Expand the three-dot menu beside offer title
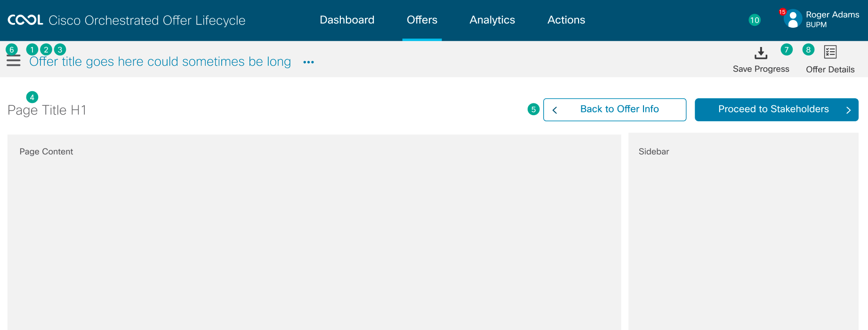The image size is (868, 330). point(308,62)
